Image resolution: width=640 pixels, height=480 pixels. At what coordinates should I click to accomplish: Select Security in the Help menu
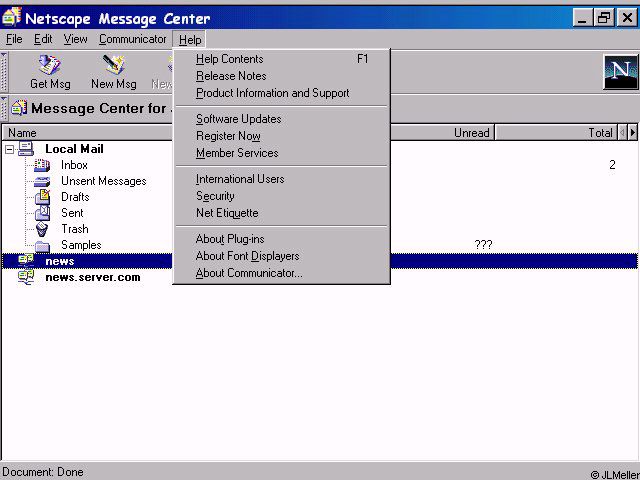(282, 196)
